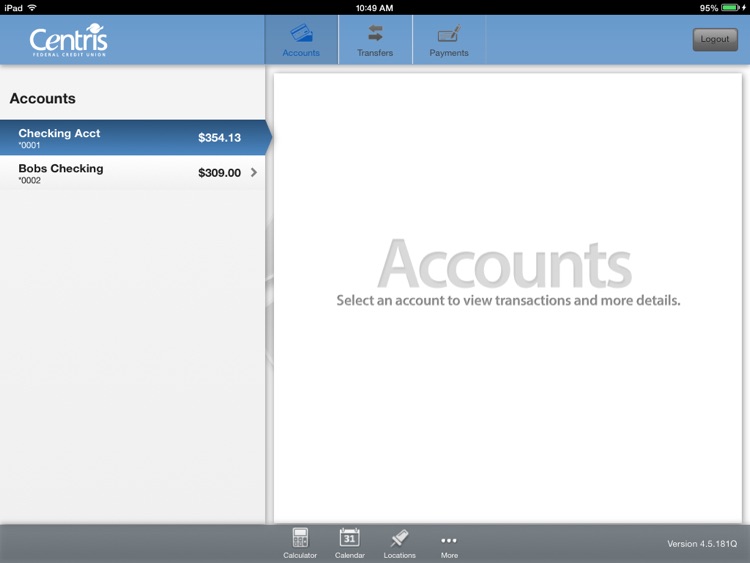Click the *0002 account number
The width and height of the screenshot is (750, 563).
coord(30,180)
